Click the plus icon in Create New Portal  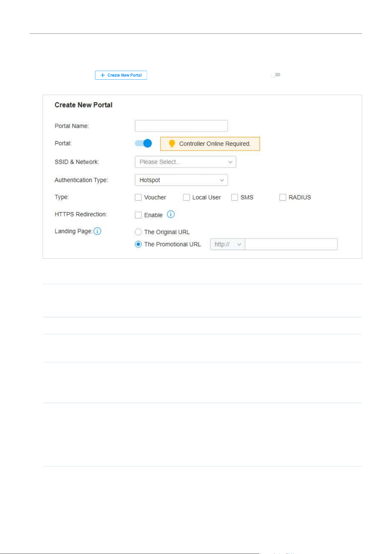point(103,75)
